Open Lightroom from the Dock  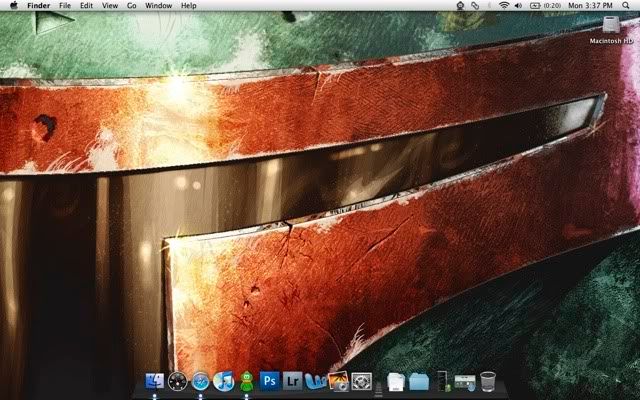click(x=292, y=381)
